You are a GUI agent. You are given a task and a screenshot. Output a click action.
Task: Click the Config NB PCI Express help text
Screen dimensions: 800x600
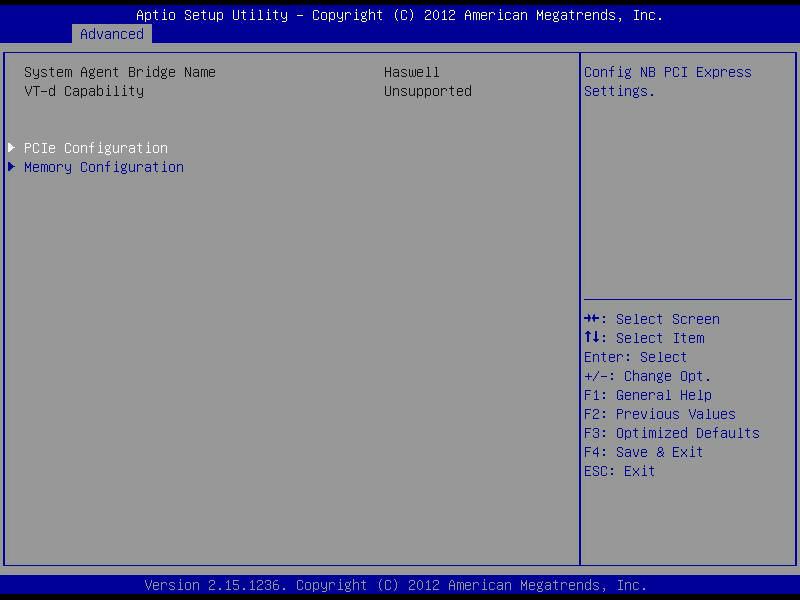(667, 82)
